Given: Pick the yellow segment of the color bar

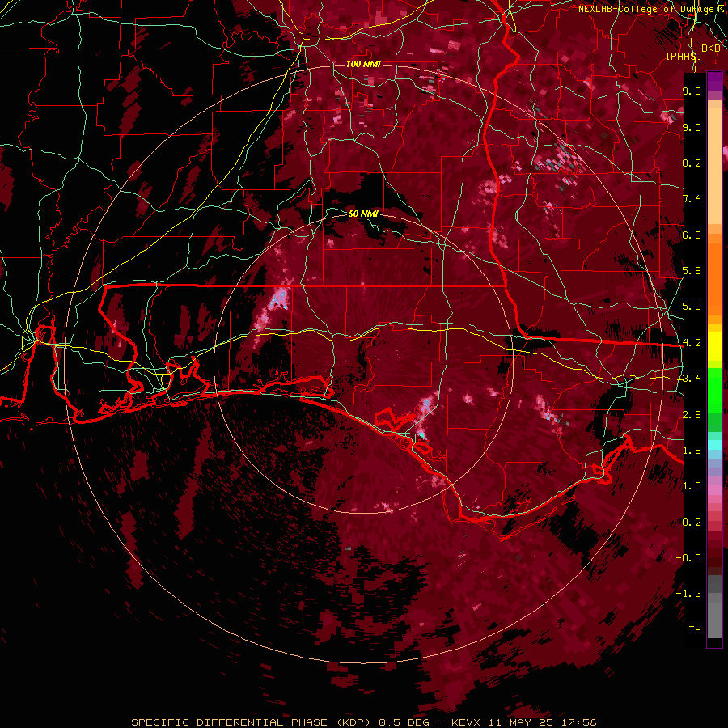Looking at the screenshot, I should [x=714, y=346].
